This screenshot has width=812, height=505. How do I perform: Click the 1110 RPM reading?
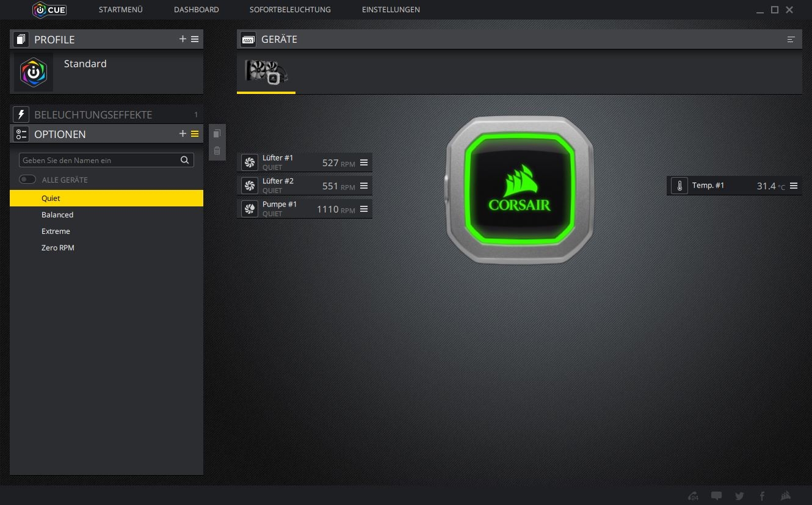pyautogui.click(x=336, y=209)
